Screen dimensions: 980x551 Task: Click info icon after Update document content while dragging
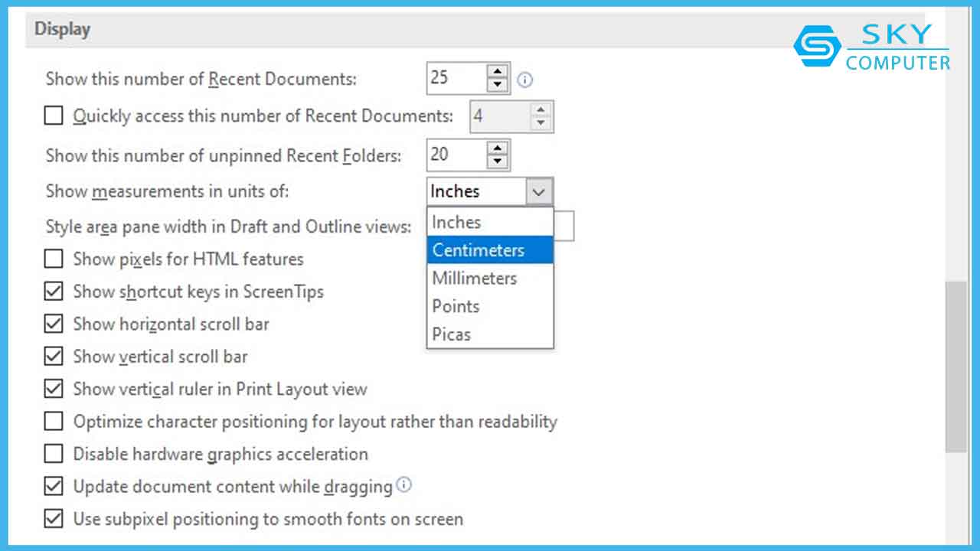tap(404, 484)
